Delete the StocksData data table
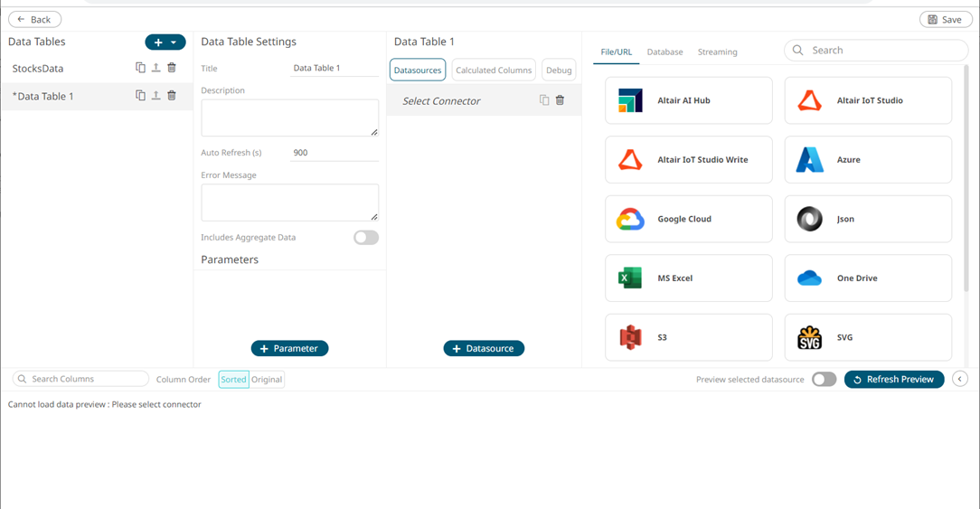The width and height of the screenshot is (980, 509). pos(172,68)
